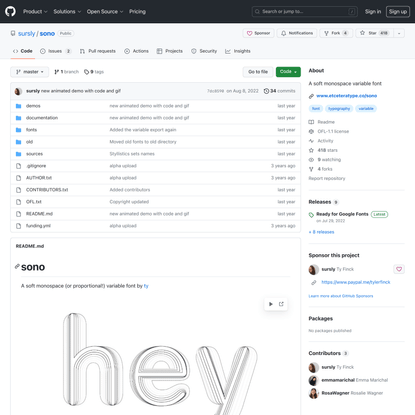
Task: Open the sono repository link
Action: pos(47,33)
